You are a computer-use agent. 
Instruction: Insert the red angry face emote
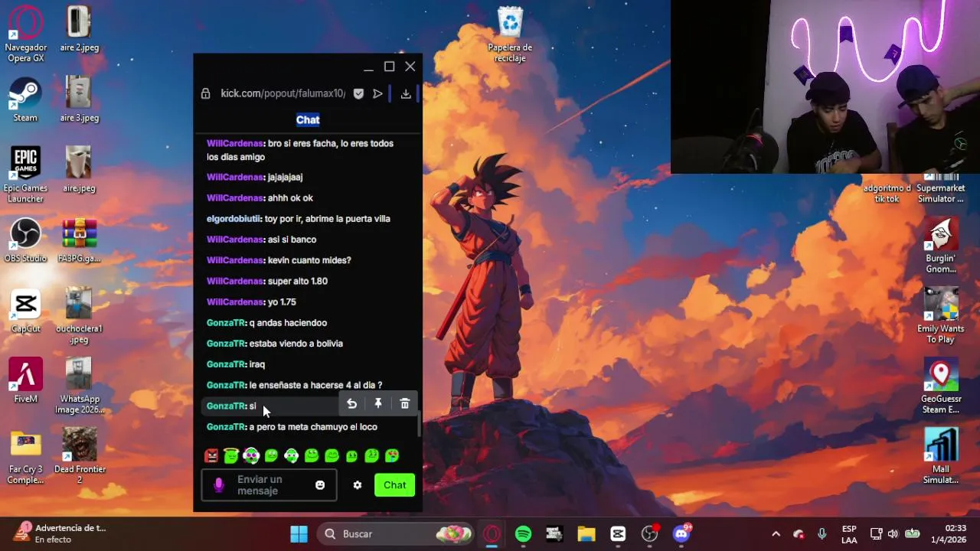(211, 456)
